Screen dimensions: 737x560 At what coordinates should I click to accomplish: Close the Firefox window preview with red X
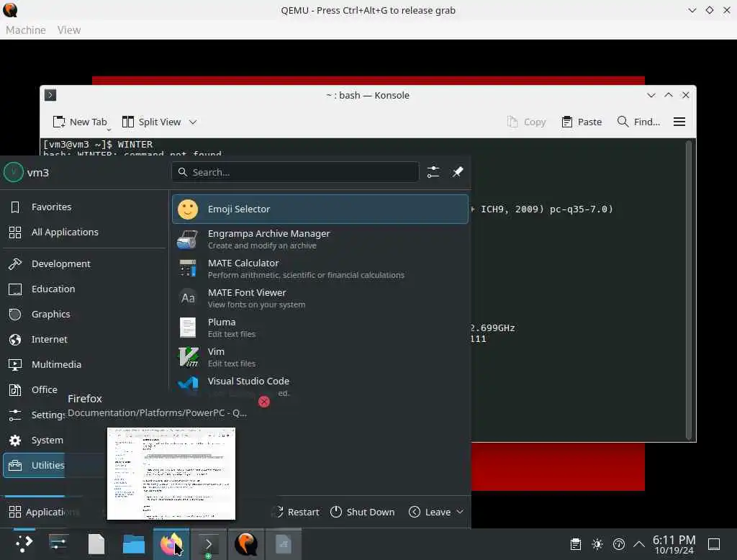[x=264, y=402]
